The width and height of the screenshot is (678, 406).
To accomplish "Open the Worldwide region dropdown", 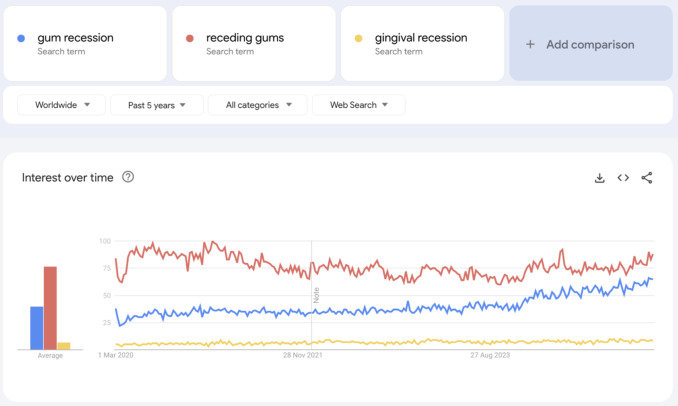I will pos(61,105).
